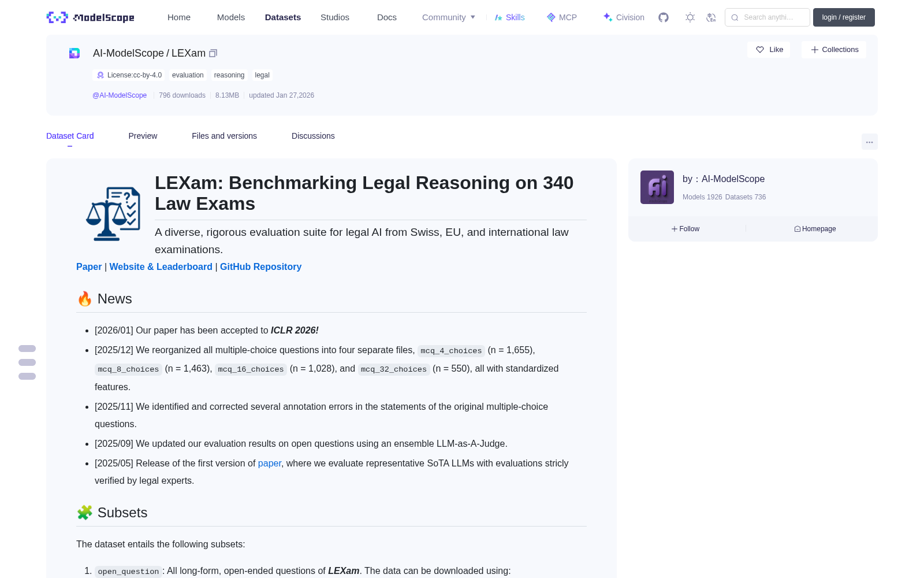The image size is (924, 578).
Task: Click the '8.13MB' size text
Action: point(227,95)
